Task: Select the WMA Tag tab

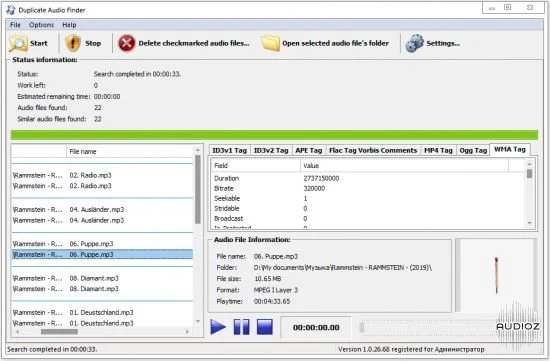Action: click(510, 149)
